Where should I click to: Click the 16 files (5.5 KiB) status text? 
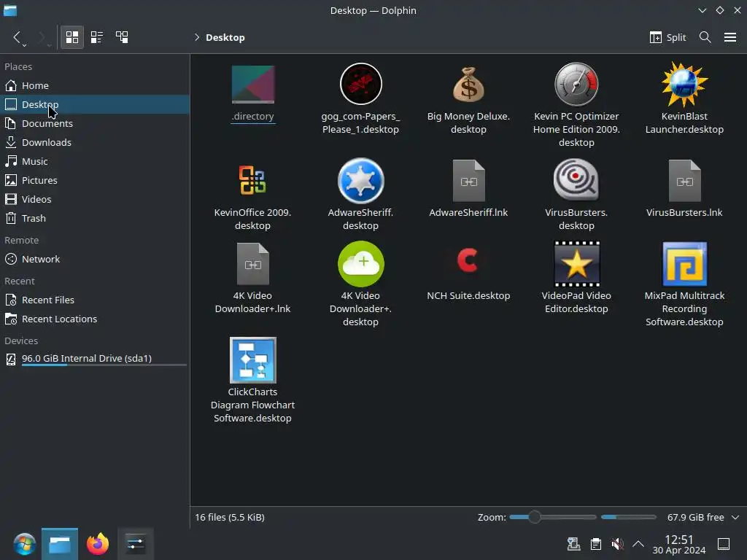[230, 517]
